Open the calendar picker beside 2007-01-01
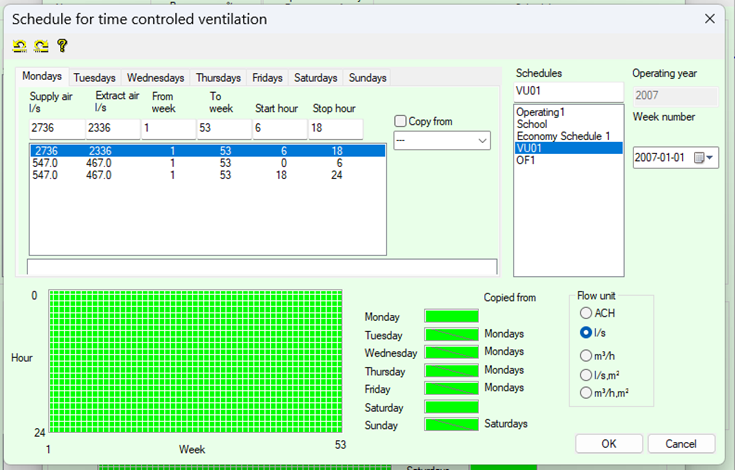 699,158
